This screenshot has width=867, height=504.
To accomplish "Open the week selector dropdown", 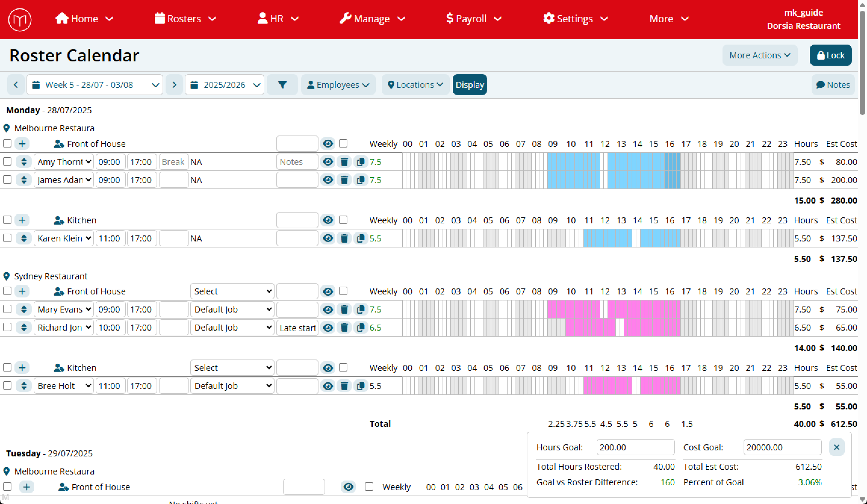I will coord(95,85).
